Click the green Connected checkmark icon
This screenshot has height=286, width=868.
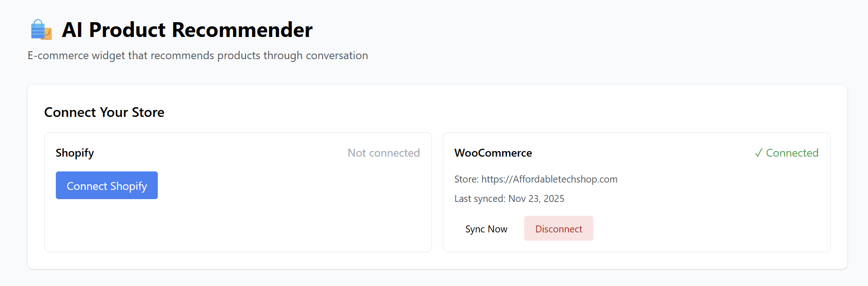pos(758,153)
